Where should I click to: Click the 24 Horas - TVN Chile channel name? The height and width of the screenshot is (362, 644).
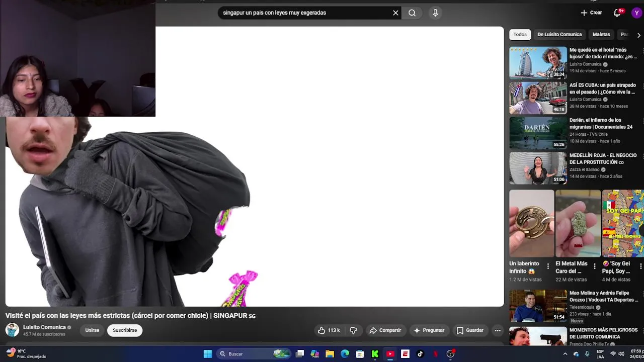[589, 134]
